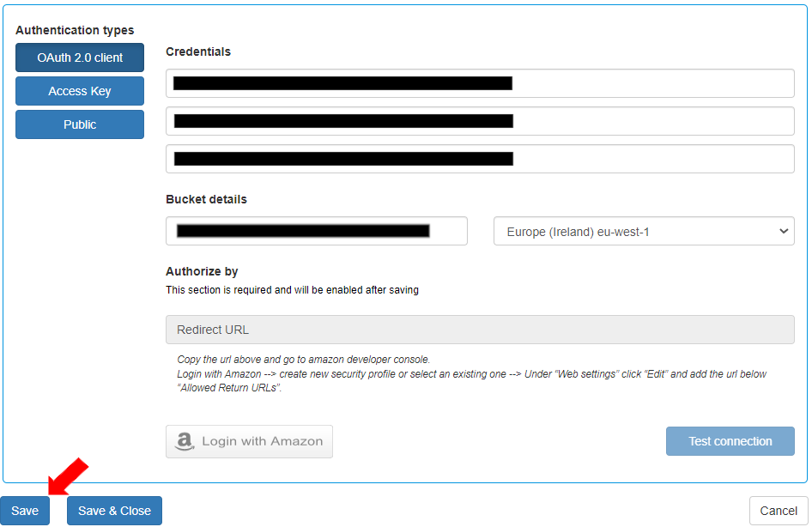Click the Bucket details section label

pos(206,199)
